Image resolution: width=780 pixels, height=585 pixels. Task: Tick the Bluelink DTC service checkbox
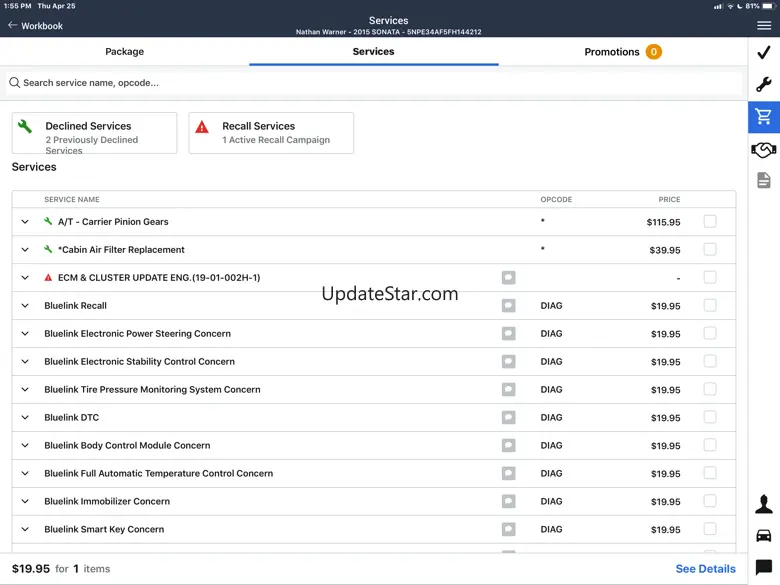click(x=710, y=418)
